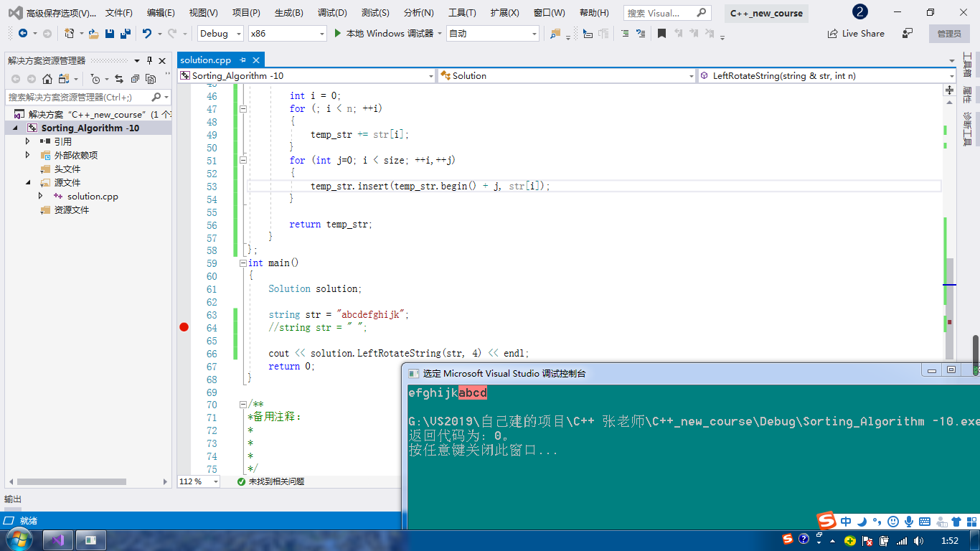
Task: Click the Undo arrow icon
Action: pyautogui.click(x=147, y=33)
